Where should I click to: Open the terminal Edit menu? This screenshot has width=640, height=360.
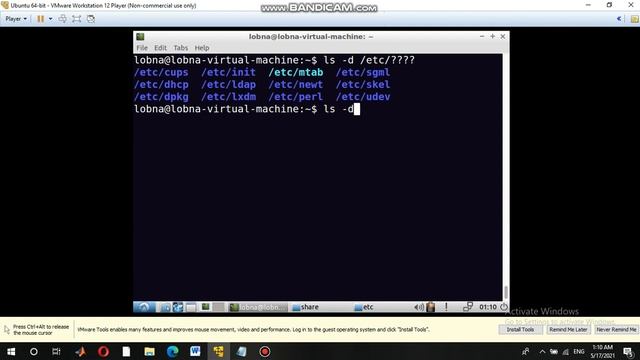point(160,48)
